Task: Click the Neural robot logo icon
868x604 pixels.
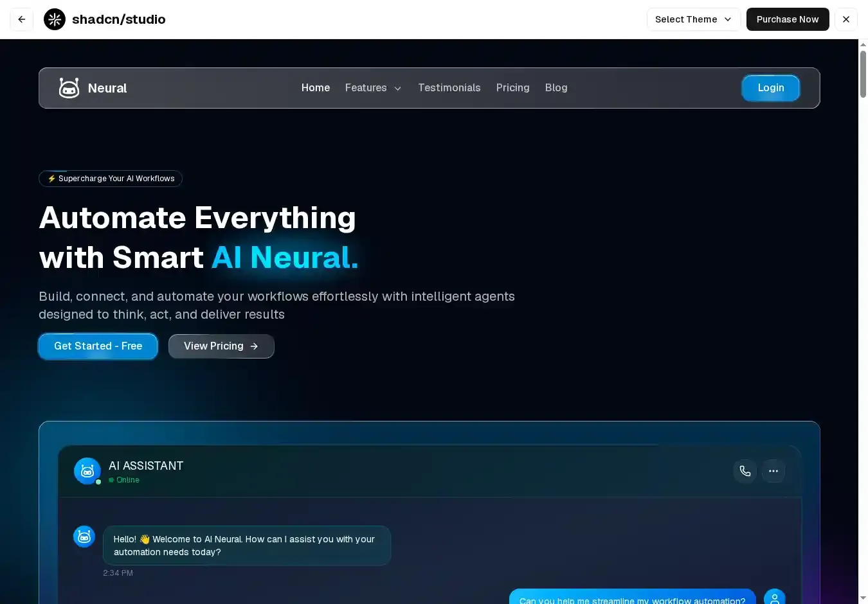Action: coord(69,88)
